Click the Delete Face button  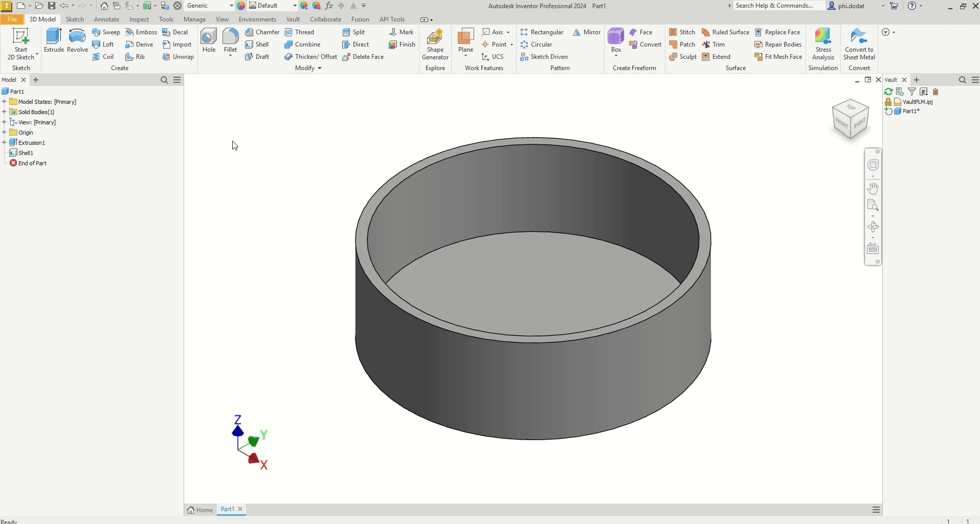pos(363,57)
